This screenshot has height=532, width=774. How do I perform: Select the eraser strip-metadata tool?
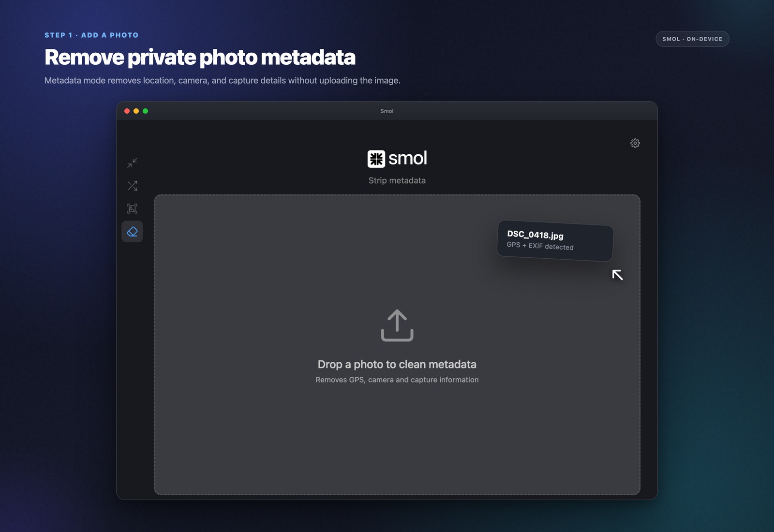[x=132, y=232]
